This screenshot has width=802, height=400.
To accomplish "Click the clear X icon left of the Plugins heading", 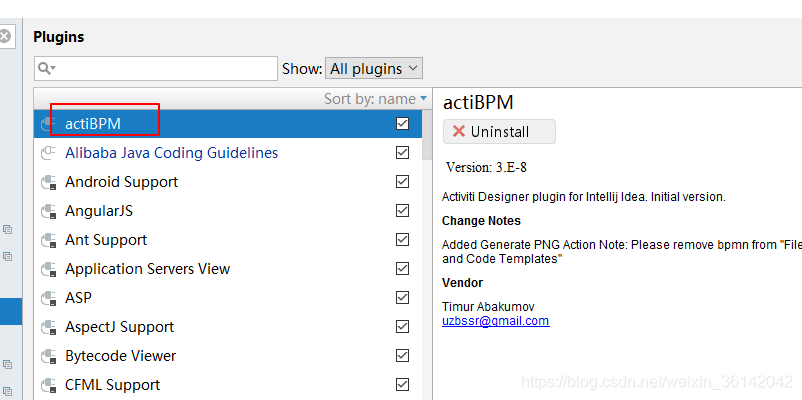I will [4, 36].
